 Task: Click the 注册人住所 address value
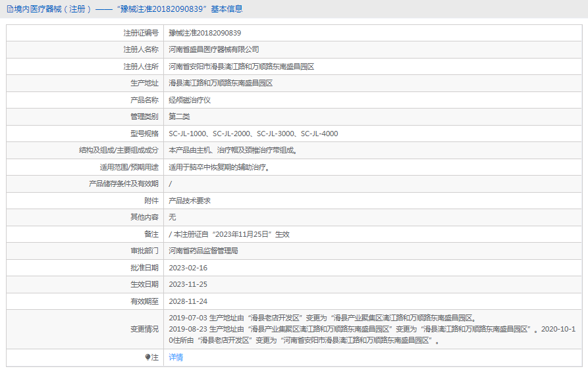pyautogui.click(x=241, y=66)
